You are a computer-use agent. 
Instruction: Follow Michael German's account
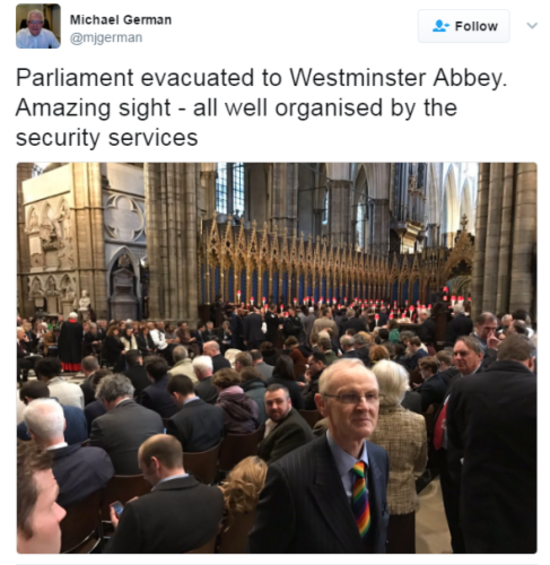463,26
